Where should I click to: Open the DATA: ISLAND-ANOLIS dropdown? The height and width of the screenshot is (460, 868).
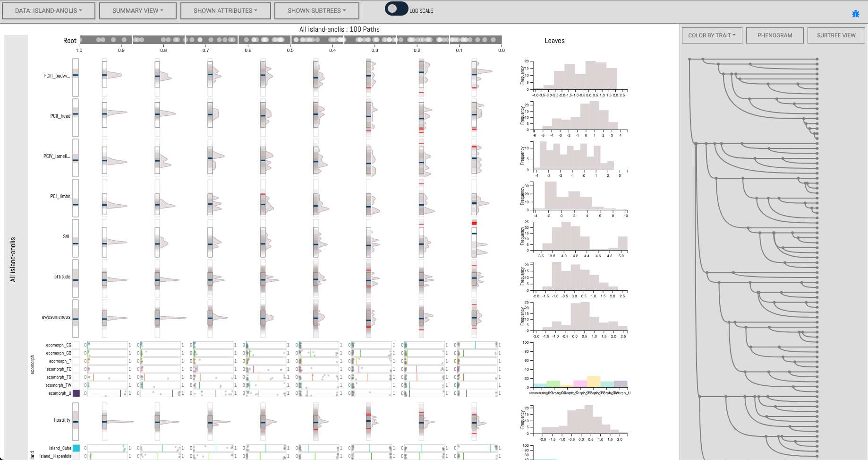[x=49, y=11]
